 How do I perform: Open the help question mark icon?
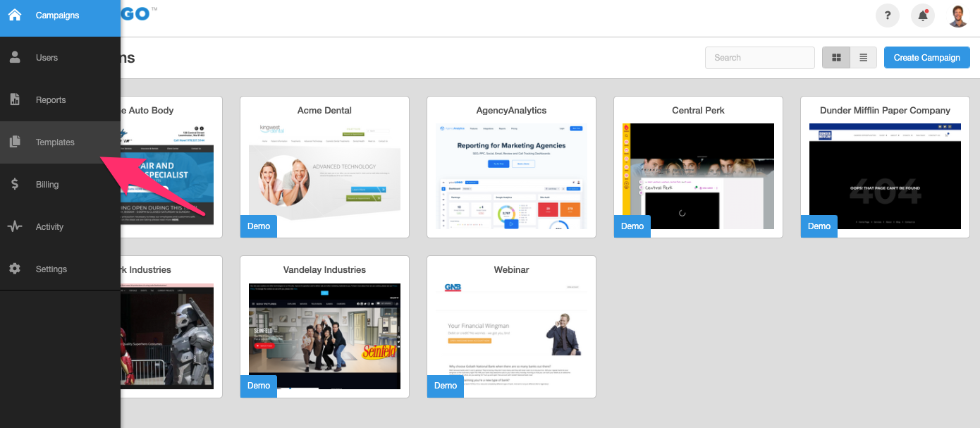pos(888,16)
